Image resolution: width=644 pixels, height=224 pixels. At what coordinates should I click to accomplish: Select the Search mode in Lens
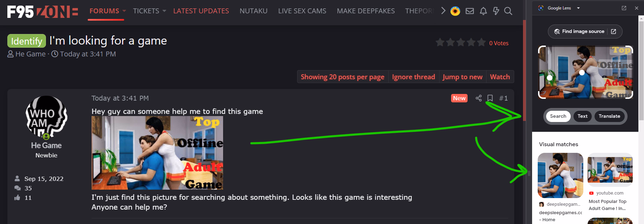pyautogui.click(x=558, y=116)
